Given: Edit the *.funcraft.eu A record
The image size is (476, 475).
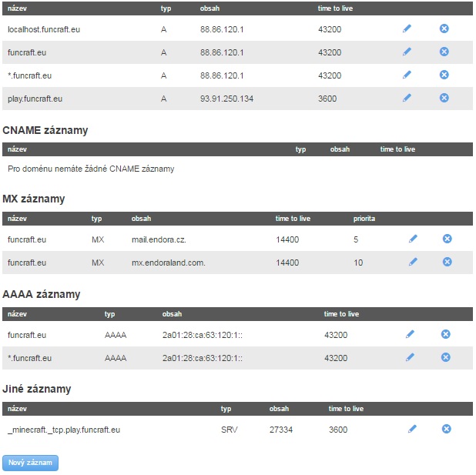Looking at the screenshot, I should [x=407, y=75].
